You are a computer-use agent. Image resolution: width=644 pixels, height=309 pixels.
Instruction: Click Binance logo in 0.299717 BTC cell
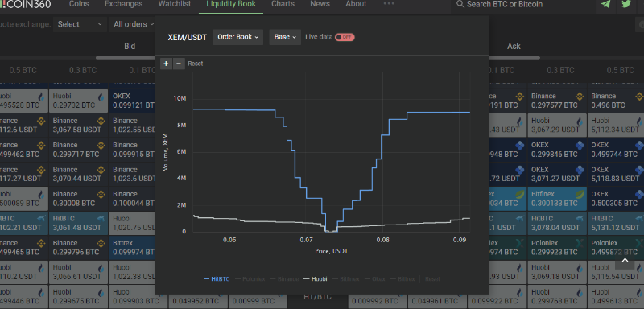pyautogui.click(x=101, y=146)
